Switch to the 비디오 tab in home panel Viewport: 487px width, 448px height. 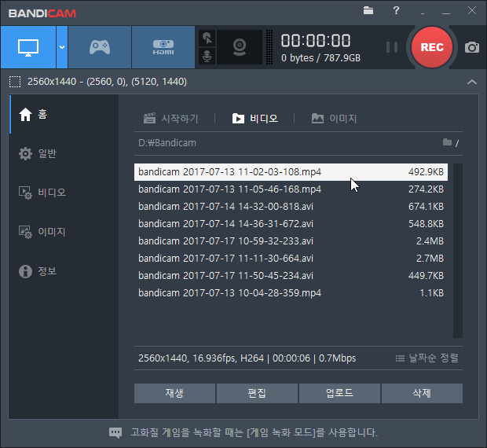[255, 119]
